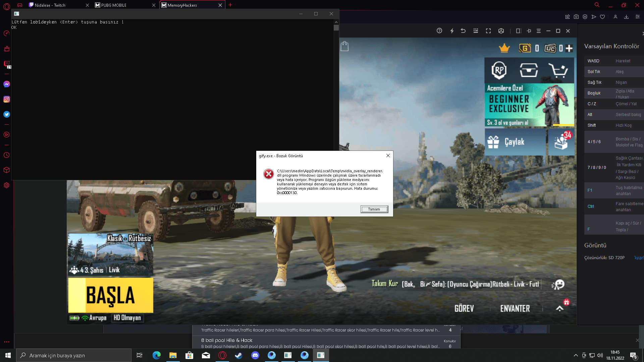This screenshot has height=362, width=644.
Task: Open GX Cleaner broom icon in sidebar
Action: [x=6, y=49]
